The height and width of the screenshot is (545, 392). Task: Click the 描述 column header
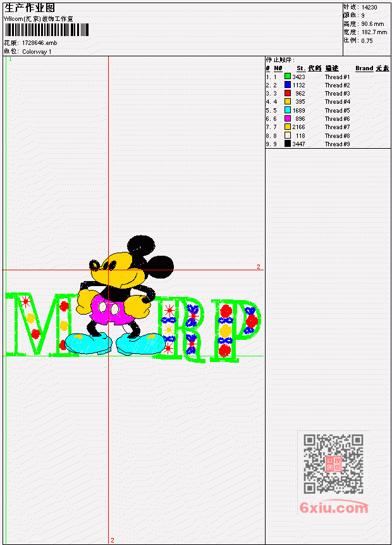click(x=332, y=68)
